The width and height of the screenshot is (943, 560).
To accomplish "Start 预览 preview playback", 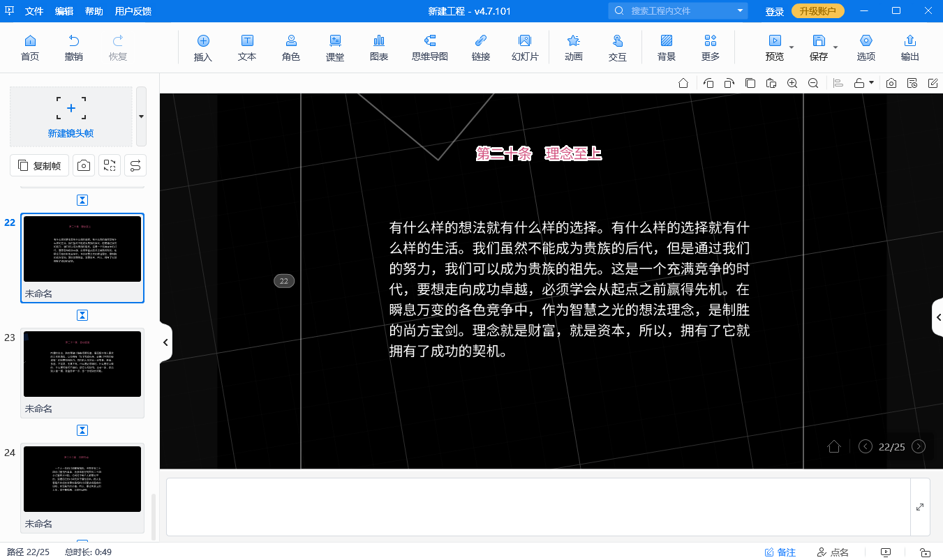I will (x=775, y=48).
